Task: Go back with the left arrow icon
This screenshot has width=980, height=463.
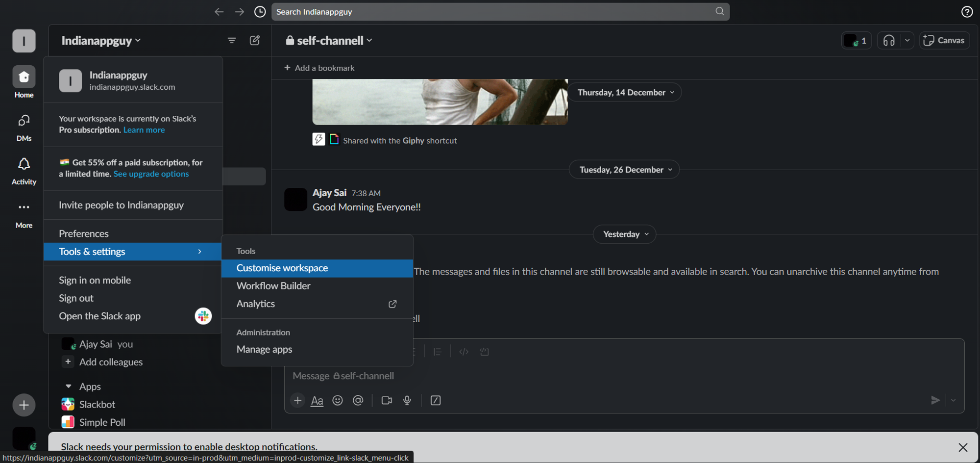Action: pos(219,12)
